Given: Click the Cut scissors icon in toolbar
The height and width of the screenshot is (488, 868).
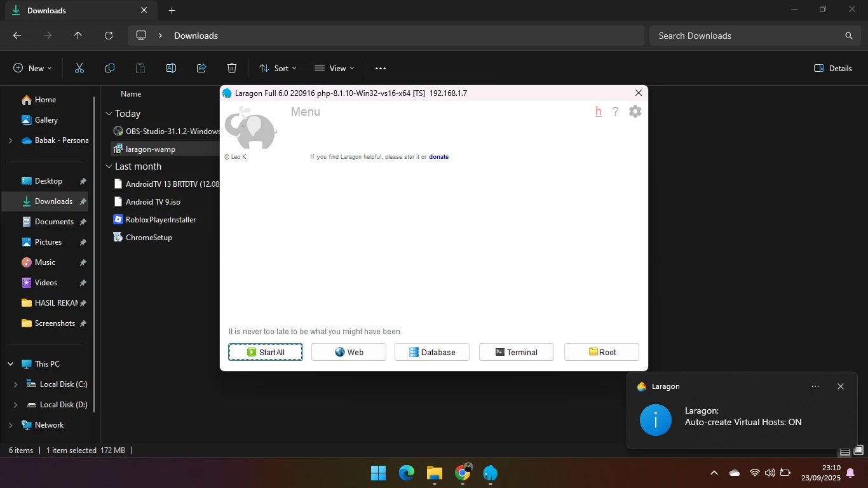Looking at the screenshot, I should (x=79, y=69).
